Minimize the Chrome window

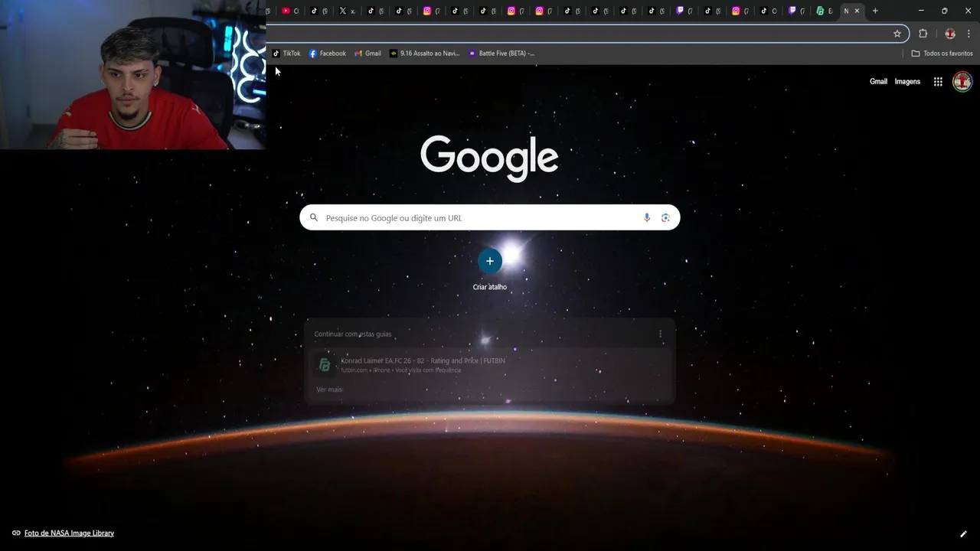coord(921,11)
